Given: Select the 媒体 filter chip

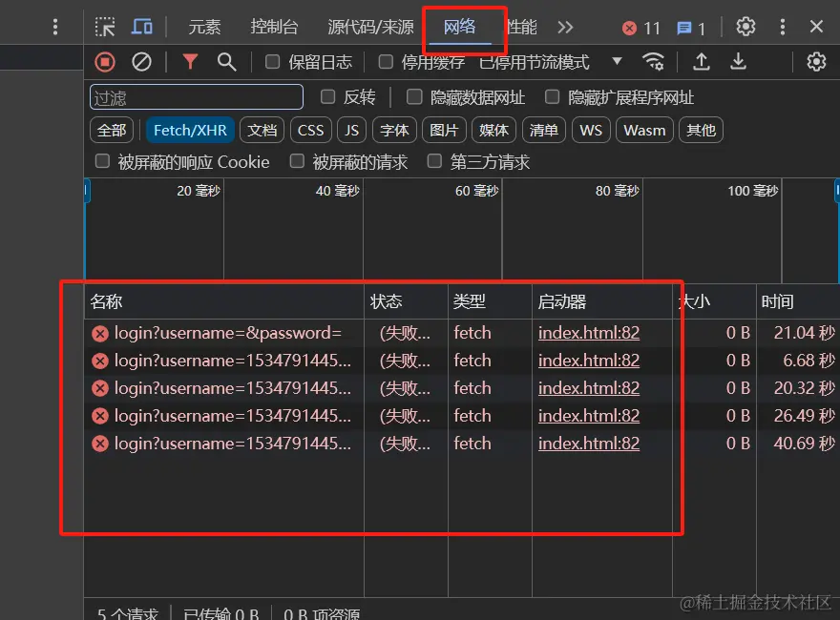Looking at the screenshot, I should point(493,130).
